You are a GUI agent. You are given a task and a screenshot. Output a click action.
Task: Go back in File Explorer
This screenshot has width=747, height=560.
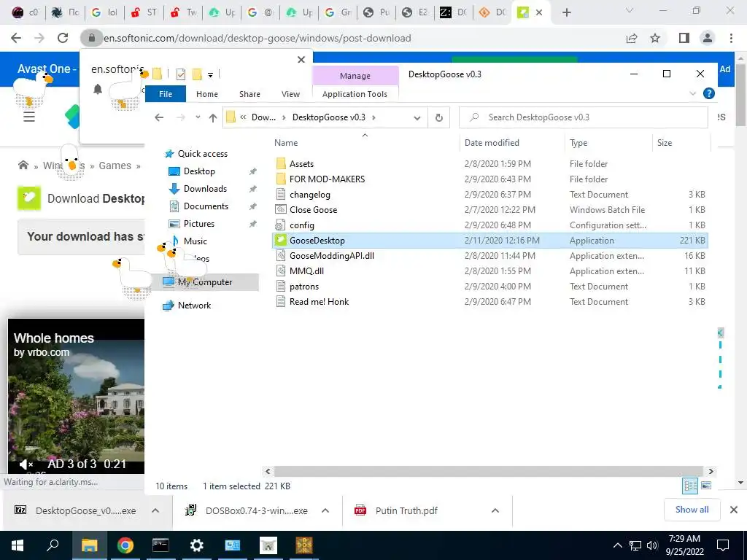(159, 117)
